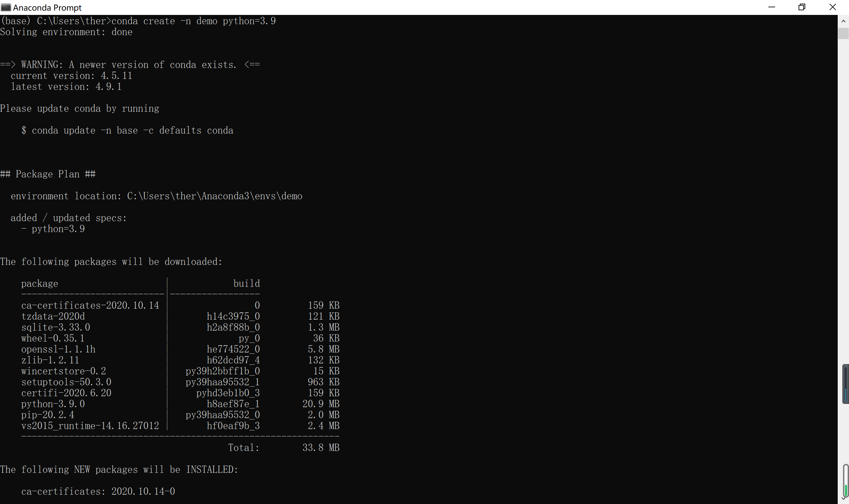The height and width of the screenshot is (504, 849).
Task: Click 'python-3.9.0' package name
Action: point(53,404)
